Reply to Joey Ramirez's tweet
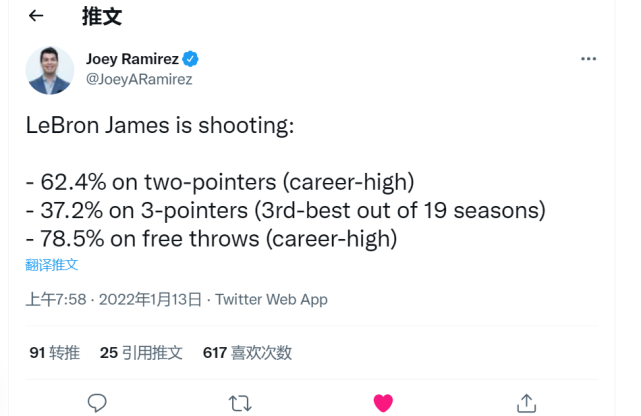This screenshot has width=641, height=416. click(x=97, y=402)
